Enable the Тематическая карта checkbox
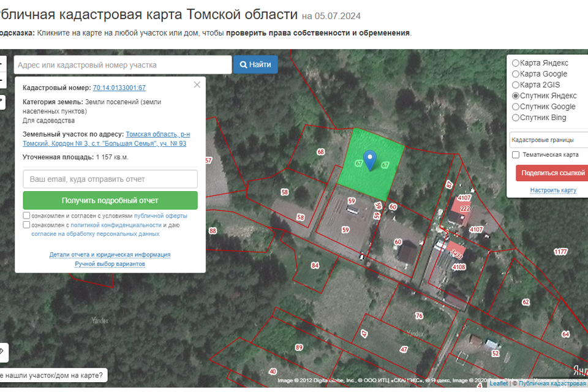 tap(516, 155)
